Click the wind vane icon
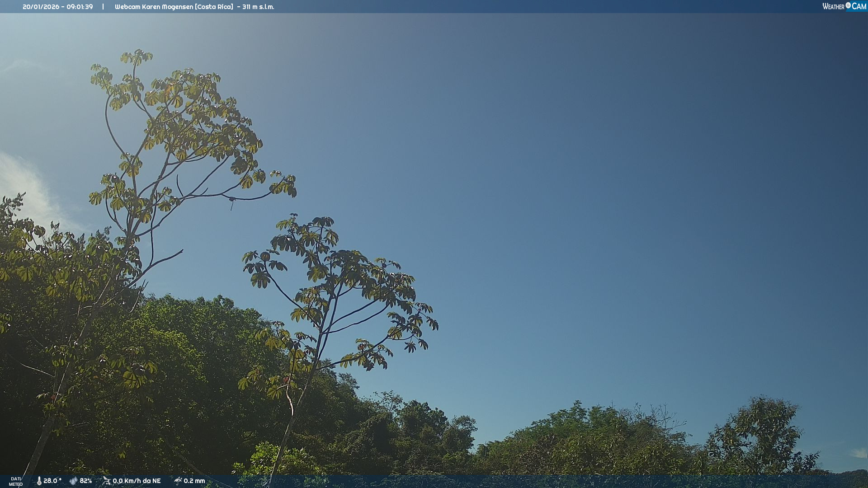868x488 pixels. [107, 481]
